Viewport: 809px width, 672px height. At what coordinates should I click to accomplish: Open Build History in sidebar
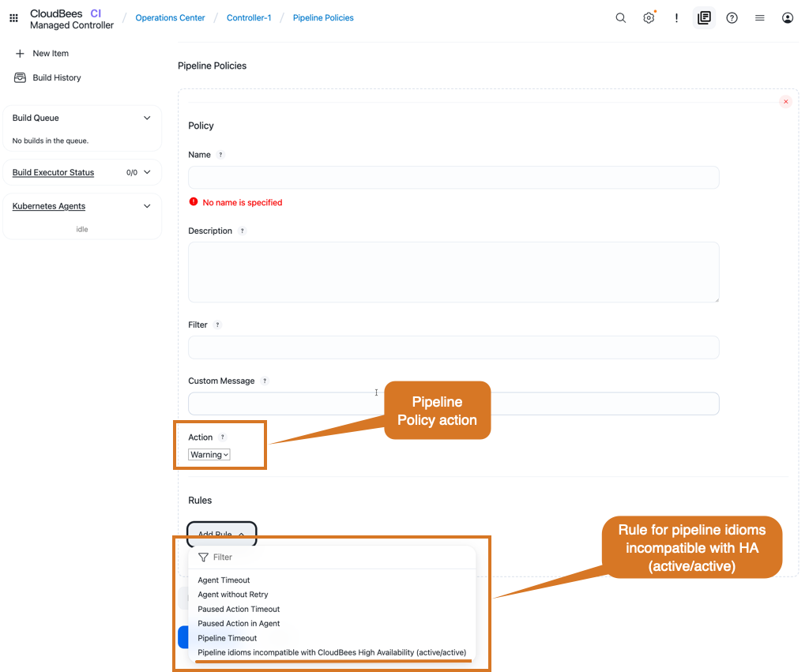coord(57,78)
